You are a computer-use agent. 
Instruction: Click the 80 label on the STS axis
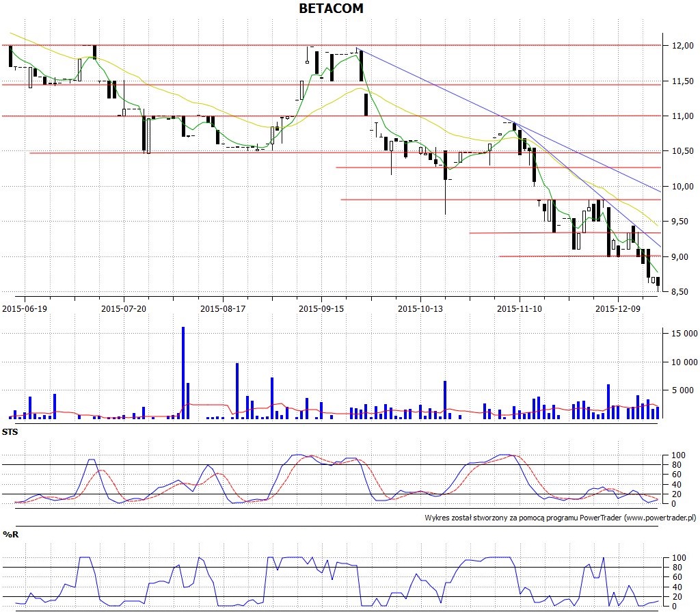click(x=677, y=465)
